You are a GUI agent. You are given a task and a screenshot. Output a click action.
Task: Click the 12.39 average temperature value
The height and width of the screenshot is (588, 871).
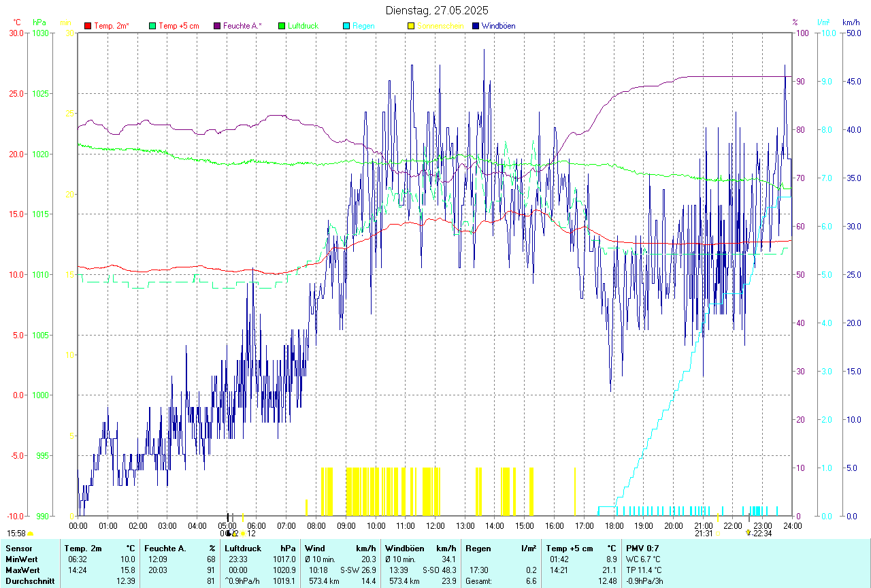click(x=127, y=581)
